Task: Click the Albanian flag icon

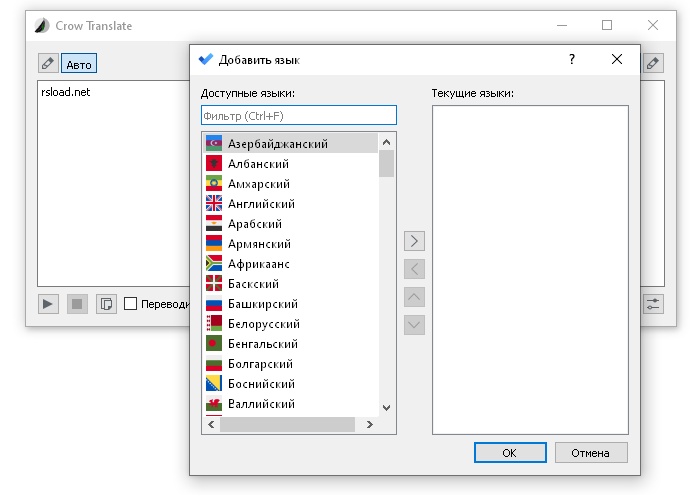Action: pyautogui.click(x=214, y=163)
